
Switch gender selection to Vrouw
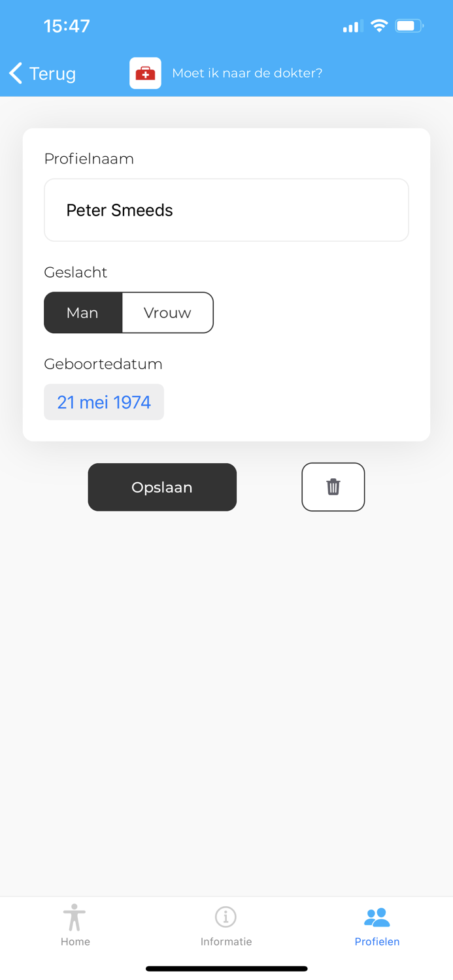pos(167,312)
